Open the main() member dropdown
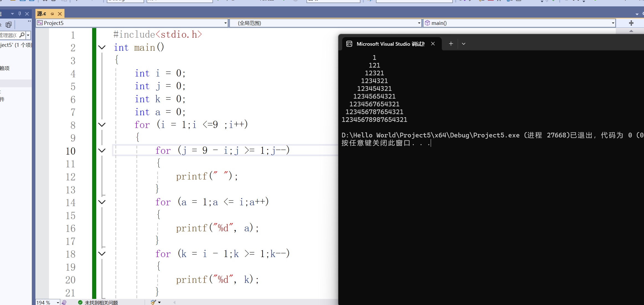Screen dimensions: 644x305 (613, 23)
